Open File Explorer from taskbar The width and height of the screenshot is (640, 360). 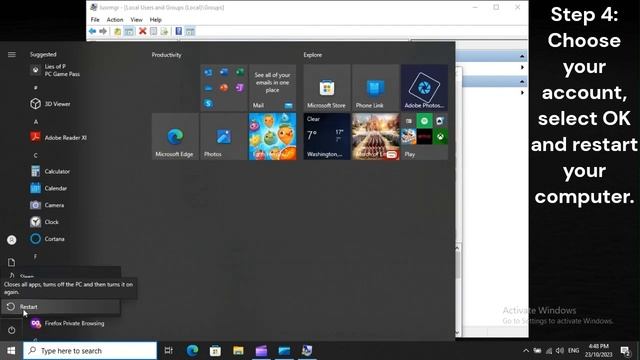click(238, 351)
